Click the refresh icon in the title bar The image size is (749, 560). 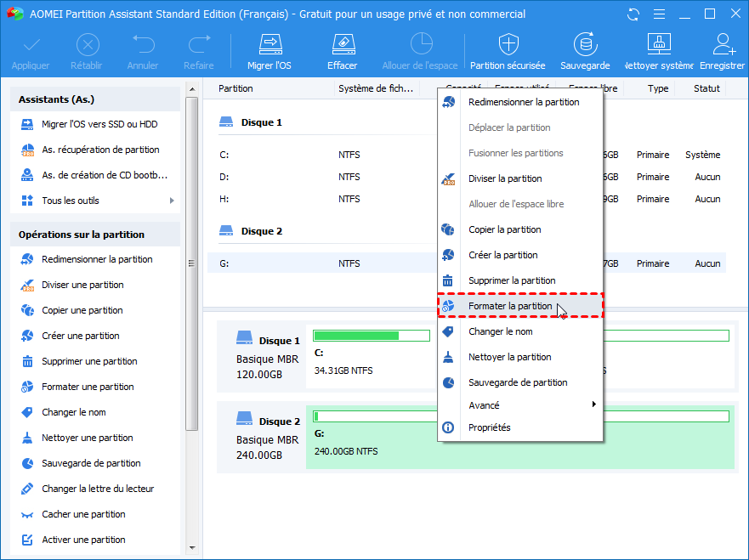[x=633, y=14]
